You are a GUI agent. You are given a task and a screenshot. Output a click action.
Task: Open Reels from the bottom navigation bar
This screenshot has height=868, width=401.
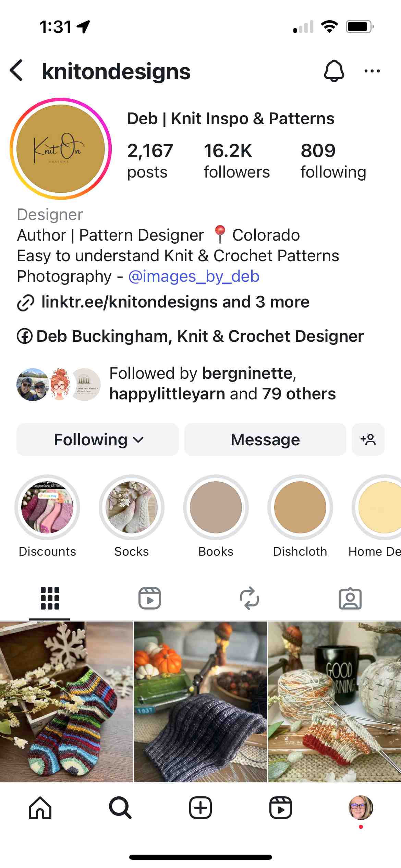(x=281, y=807)
